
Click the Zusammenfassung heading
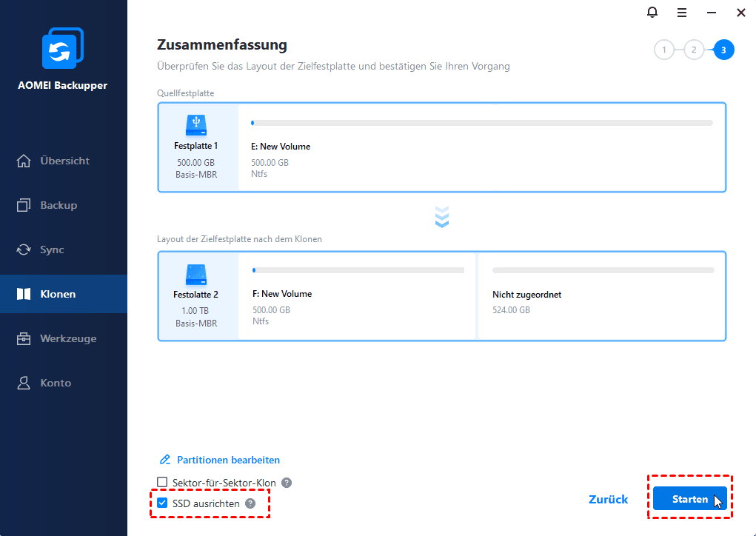click(222, 45)
